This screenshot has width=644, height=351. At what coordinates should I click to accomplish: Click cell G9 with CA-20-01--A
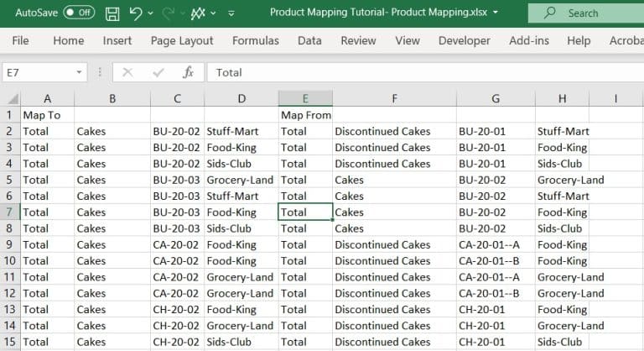(x=496, y=244)
